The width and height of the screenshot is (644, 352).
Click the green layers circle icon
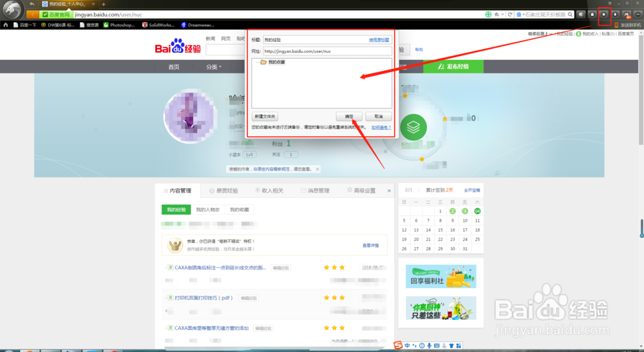(413, 127)
